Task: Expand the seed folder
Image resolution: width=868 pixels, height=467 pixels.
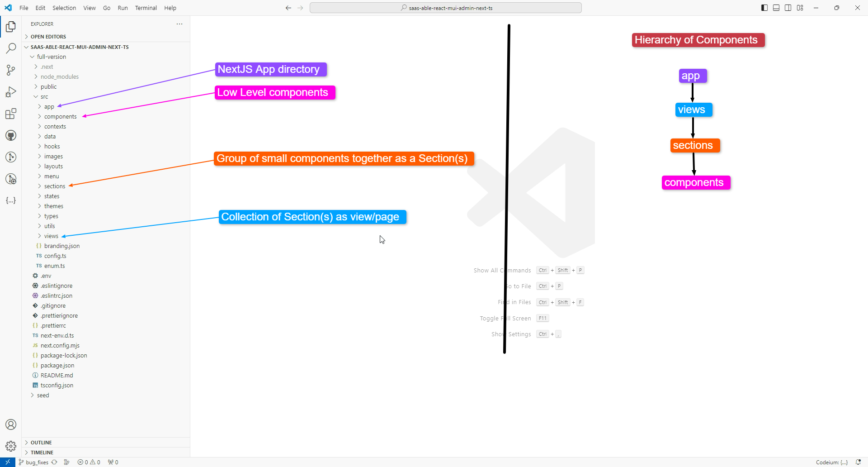Action: point(106,396)
